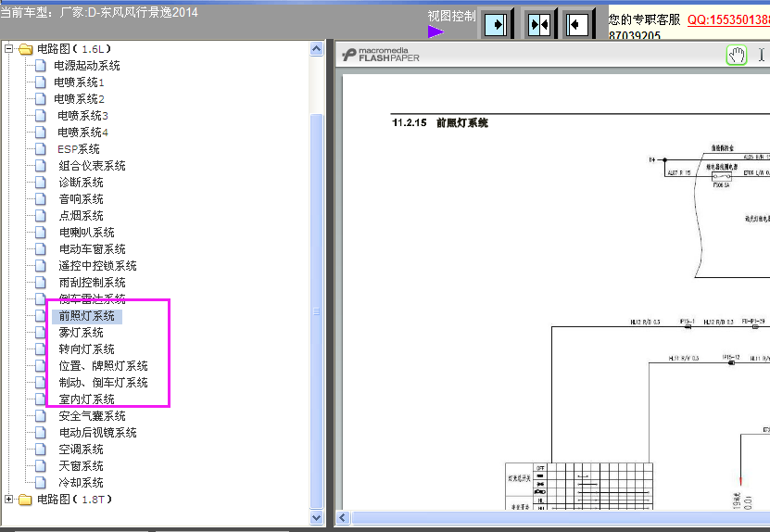
Task: Open the 室内灯系统 diagram
Action: pyautogui.click(x=87, y=399)
